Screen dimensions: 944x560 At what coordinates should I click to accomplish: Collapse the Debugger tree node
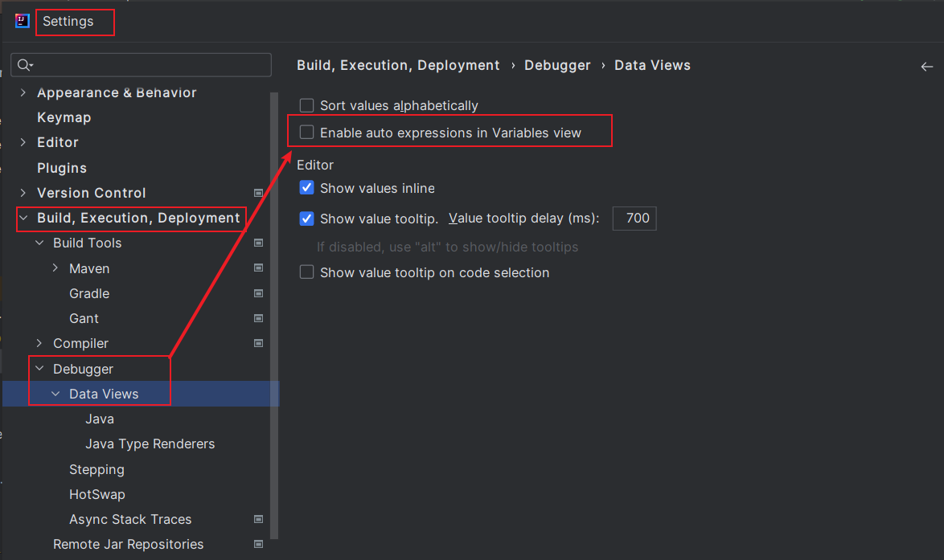[39, 369]
